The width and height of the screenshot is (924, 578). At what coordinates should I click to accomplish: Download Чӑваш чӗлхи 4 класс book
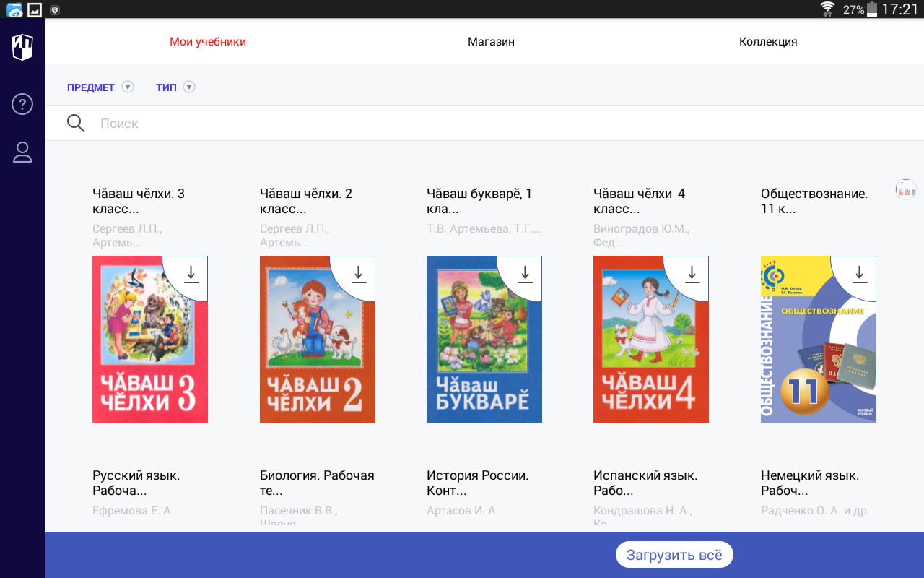pos(692,274)
